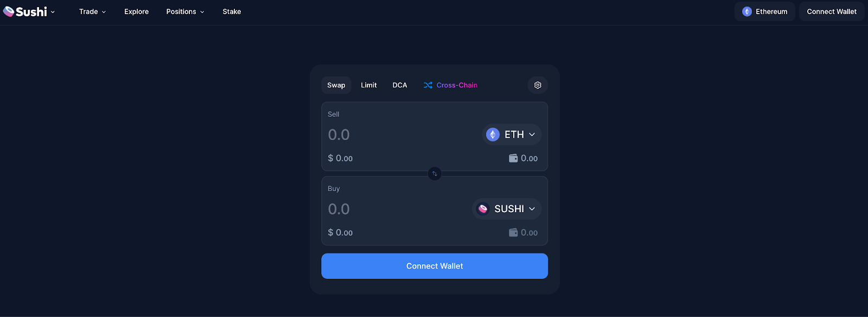Click the Sushi logo icon
Screen dimensions: 868x317
tap(9, 11)
